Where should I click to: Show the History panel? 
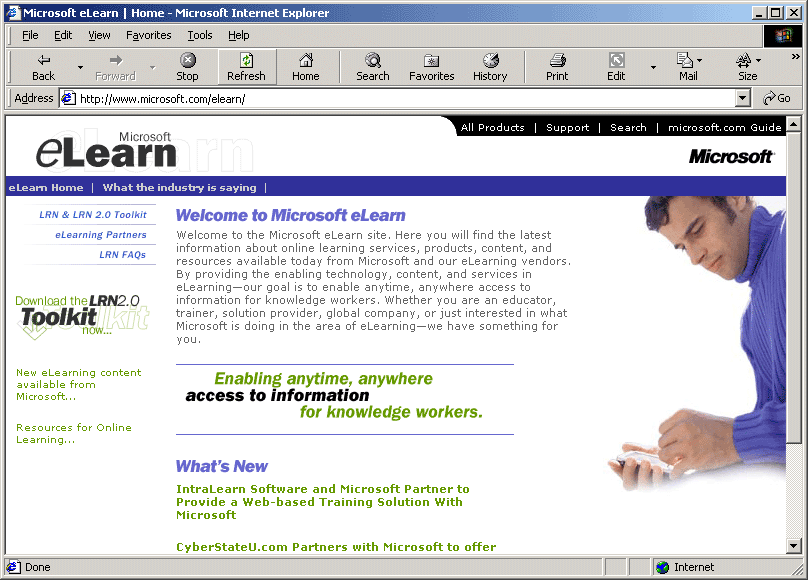[491, 67]
